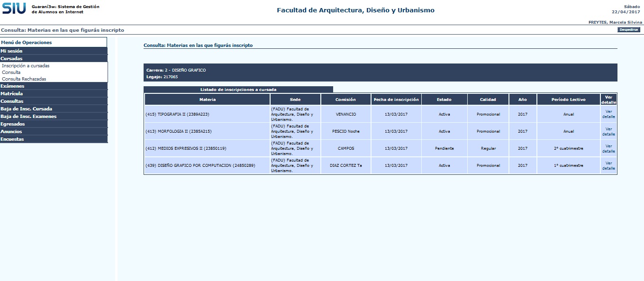Select the (415) TIPOGRAFIA II cell

[208, 114]
